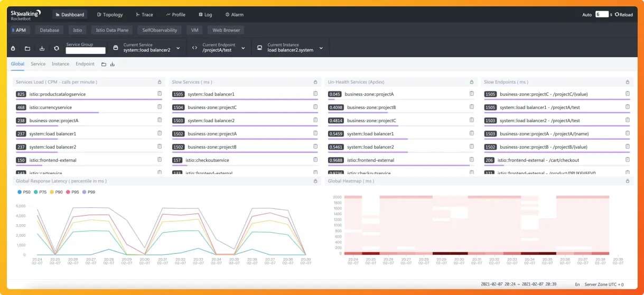Open the Istio Data Plane dashboard
644x295 pixels.
[x=113, y=30]
